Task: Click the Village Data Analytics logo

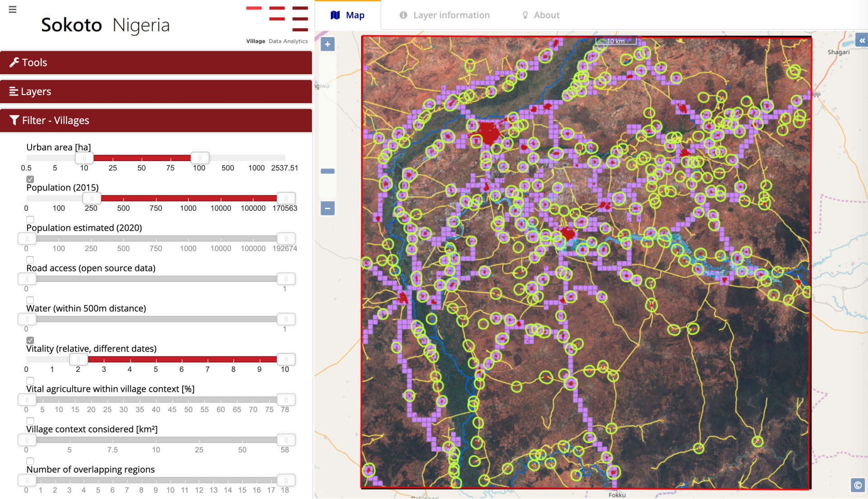Action: tap(277, 24)
